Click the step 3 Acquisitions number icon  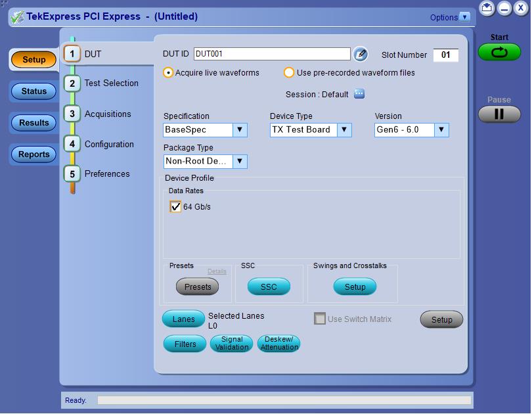tap(72, 114)
